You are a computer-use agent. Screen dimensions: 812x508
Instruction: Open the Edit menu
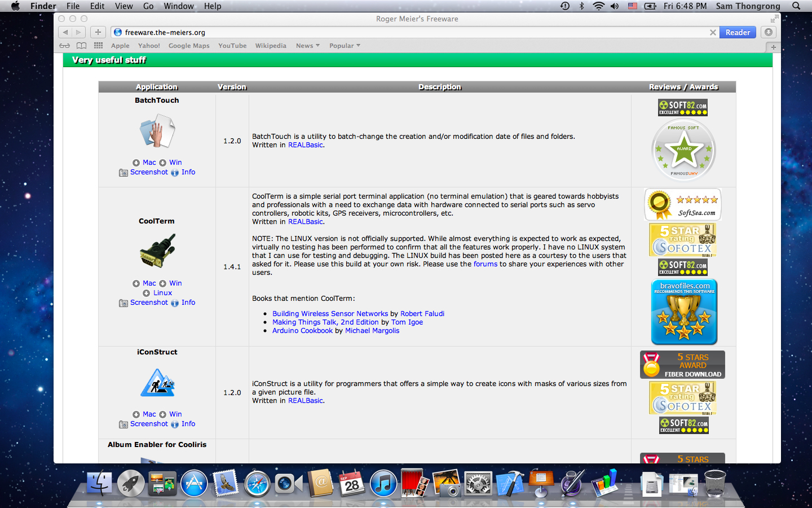(98, 6)
